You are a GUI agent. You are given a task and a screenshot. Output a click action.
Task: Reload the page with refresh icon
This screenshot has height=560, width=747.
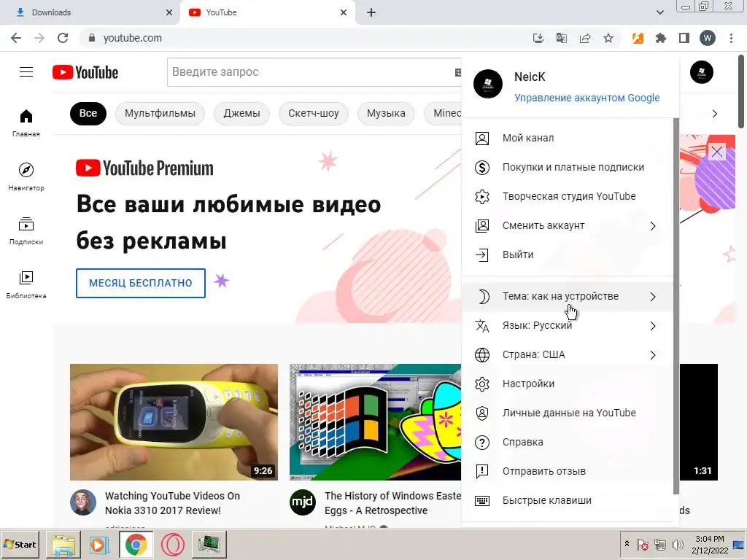click(63, 38)
